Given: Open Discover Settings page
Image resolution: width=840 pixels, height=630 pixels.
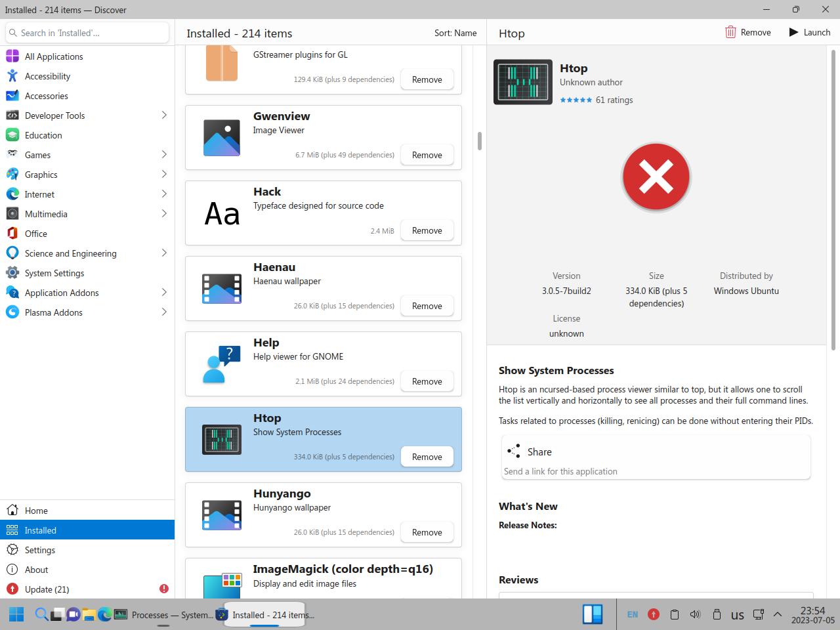Looking at the screenshot, I should tap(87, 550).
